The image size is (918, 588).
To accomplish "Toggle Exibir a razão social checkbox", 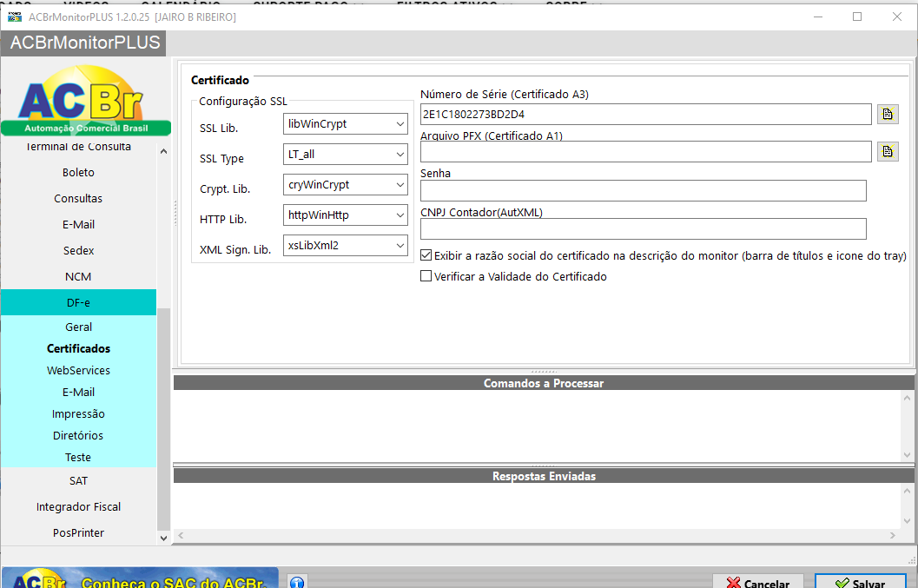I will 426,255.
